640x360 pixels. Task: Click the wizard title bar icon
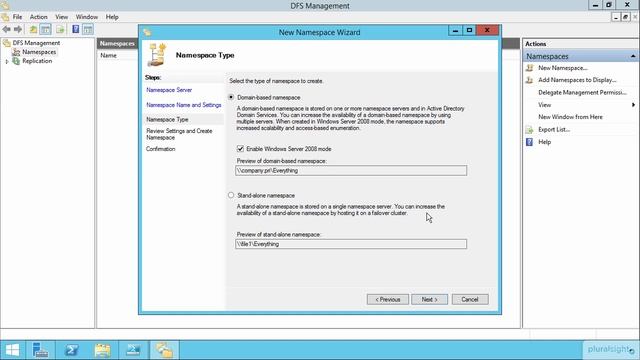[147, 32]
